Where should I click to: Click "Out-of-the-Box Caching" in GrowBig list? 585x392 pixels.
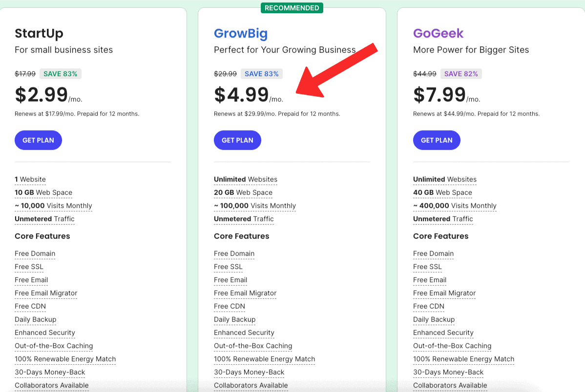click(x=253, y=346)
